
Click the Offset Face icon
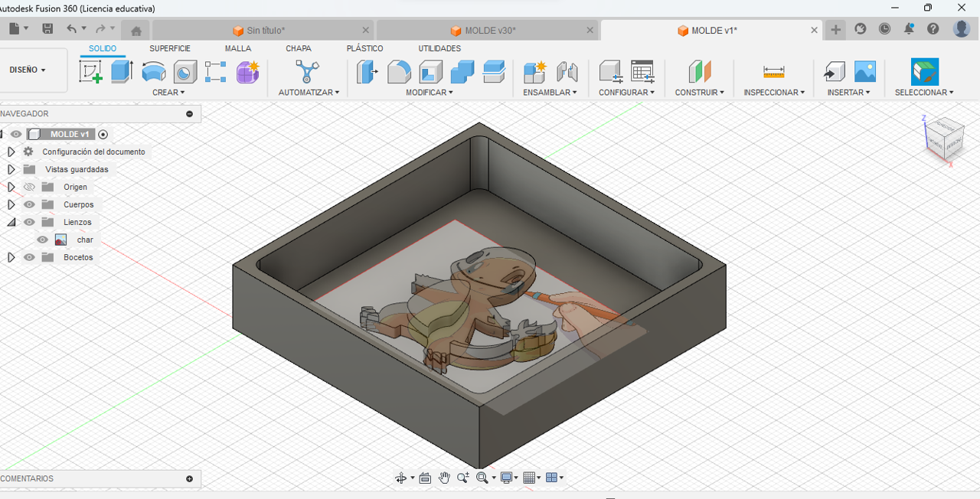[x=494, y=72]
